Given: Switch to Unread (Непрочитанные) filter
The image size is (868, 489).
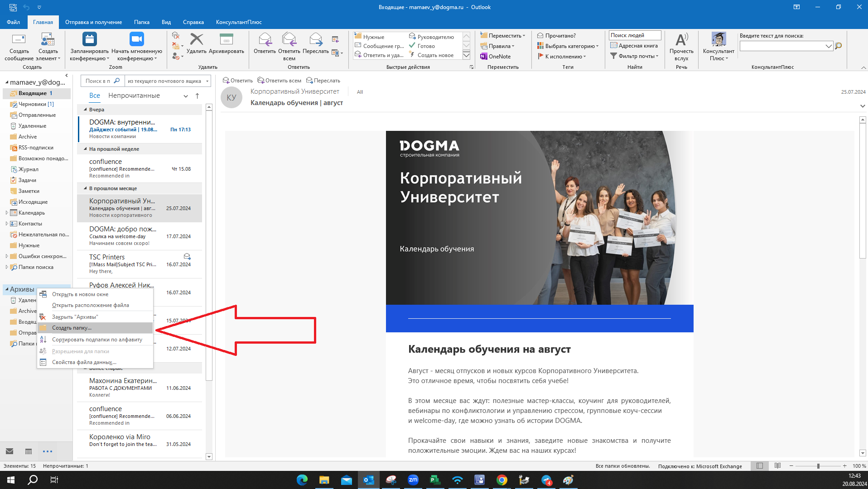Looking at the screenshot, I should click(134, 96).
